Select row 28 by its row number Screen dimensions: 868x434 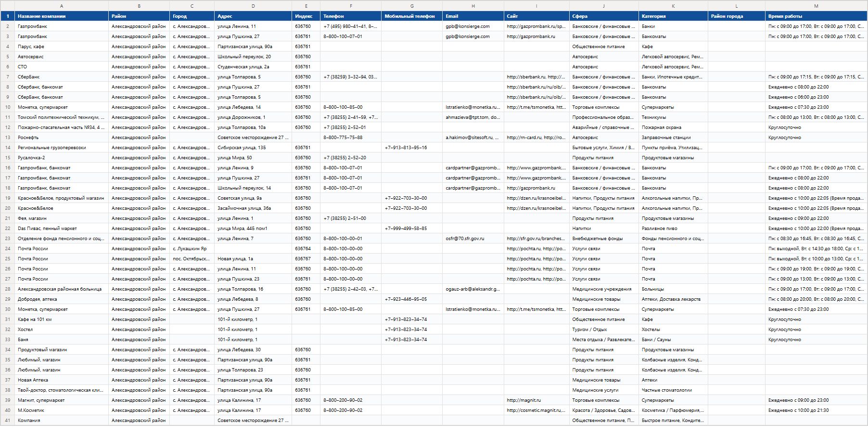click(7, 289)
